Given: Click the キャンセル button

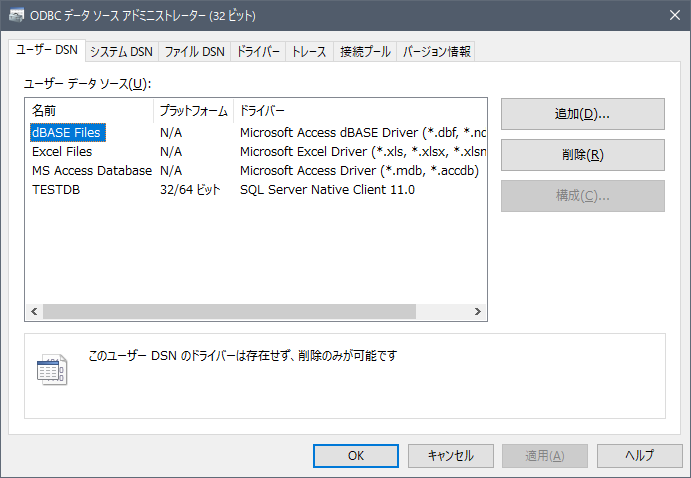Looking at the screenshot, I should (450, 455).
